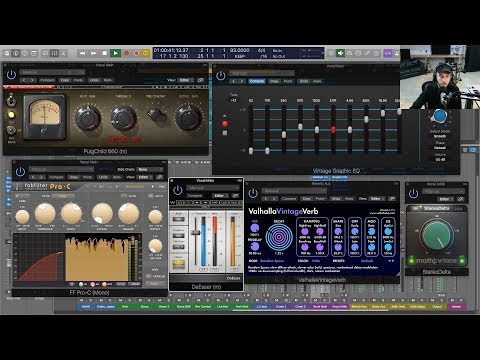
Task: Click the Valhalla Decay circular dial
Action: pyautogui.click(x=279, y=237)
